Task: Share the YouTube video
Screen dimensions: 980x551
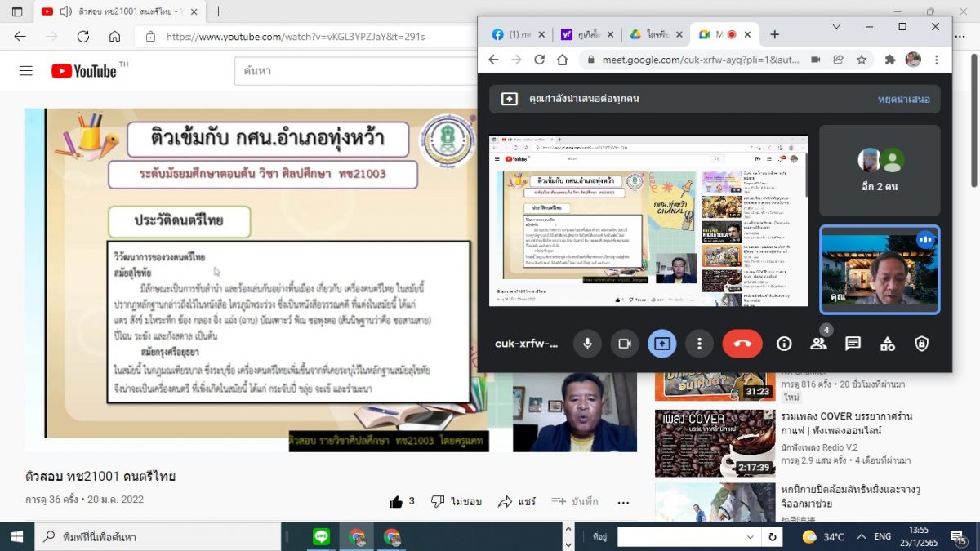Action: point(516,501)
